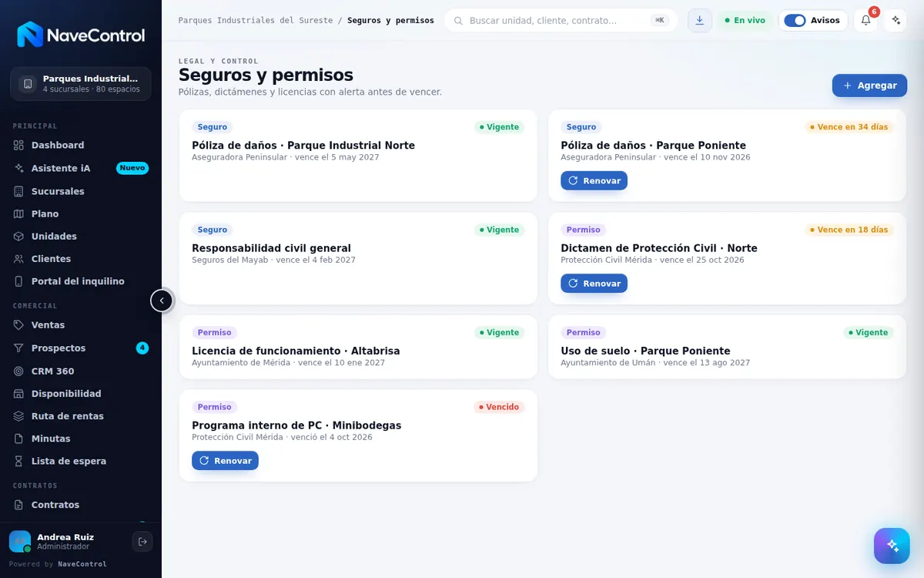The height and width of the screenshot is (578, 924).
Task: Click the Prospectos funnel icon
Action: pos(19,348)
